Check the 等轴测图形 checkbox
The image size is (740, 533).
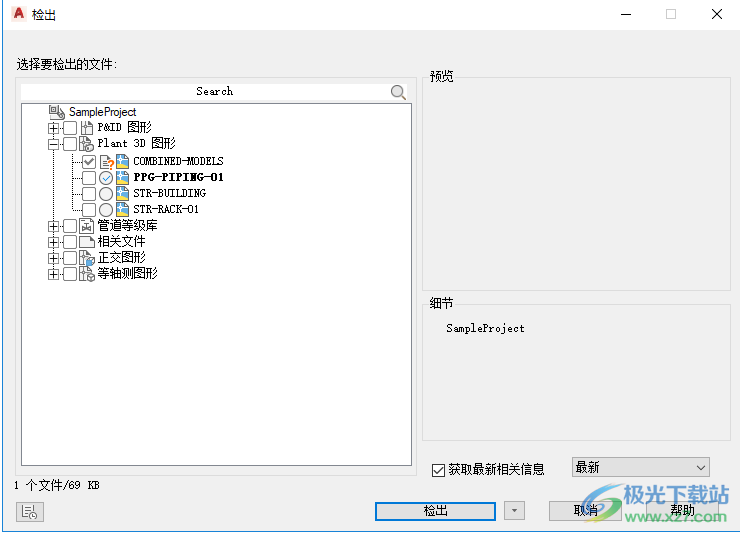tap(70, 274)
